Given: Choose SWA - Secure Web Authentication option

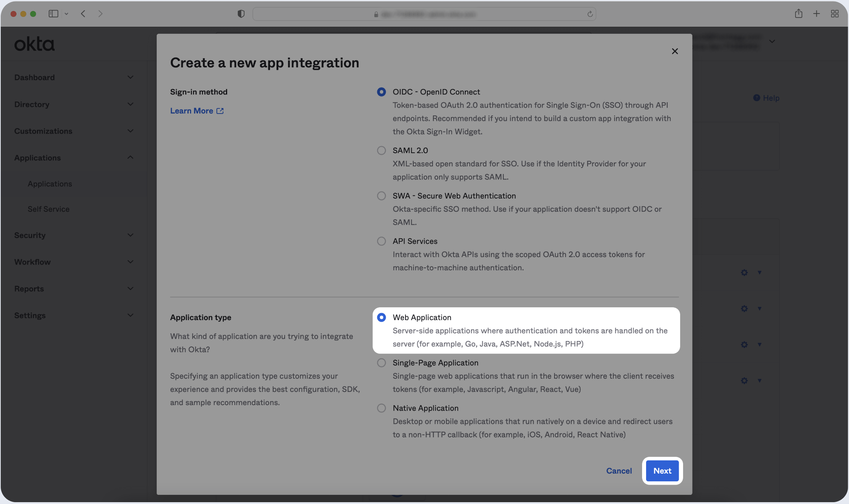Looking at the screenshot, I should tap(381, 196).
